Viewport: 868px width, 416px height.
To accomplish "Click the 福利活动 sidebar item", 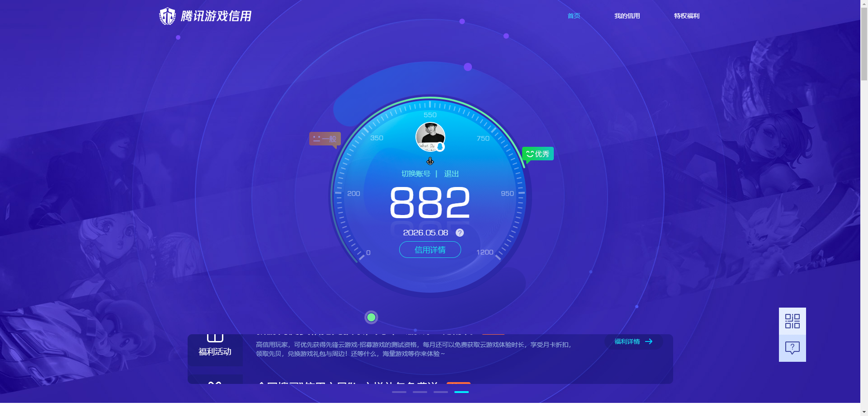I will tap(215, 350).
